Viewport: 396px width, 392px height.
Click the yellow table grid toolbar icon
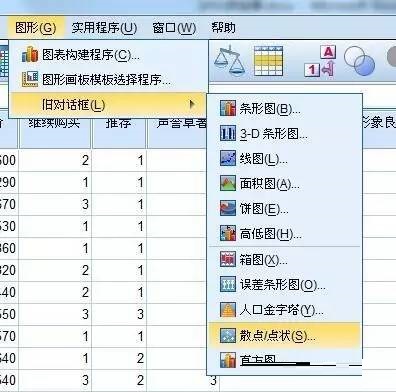tap(268, 61)
